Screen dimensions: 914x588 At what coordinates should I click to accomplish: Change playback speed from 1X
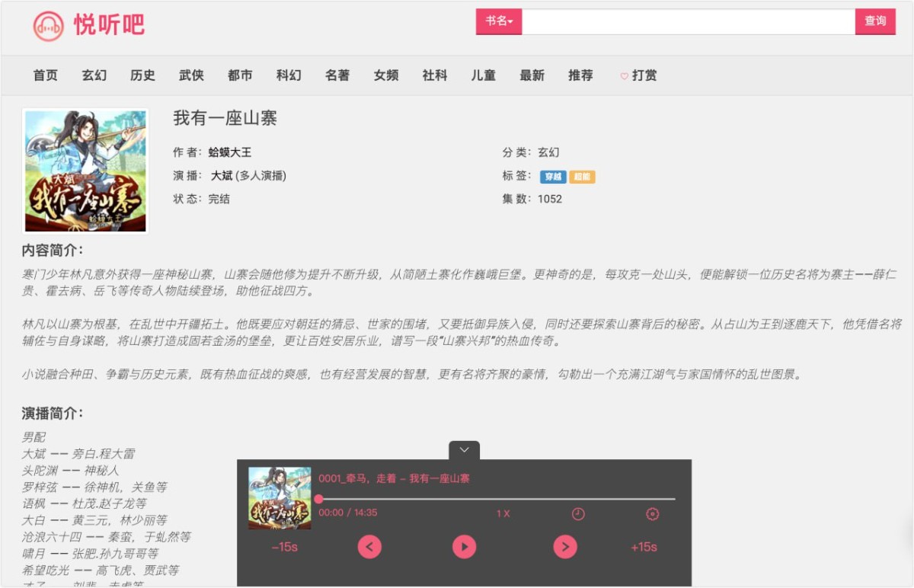[503, 514]
